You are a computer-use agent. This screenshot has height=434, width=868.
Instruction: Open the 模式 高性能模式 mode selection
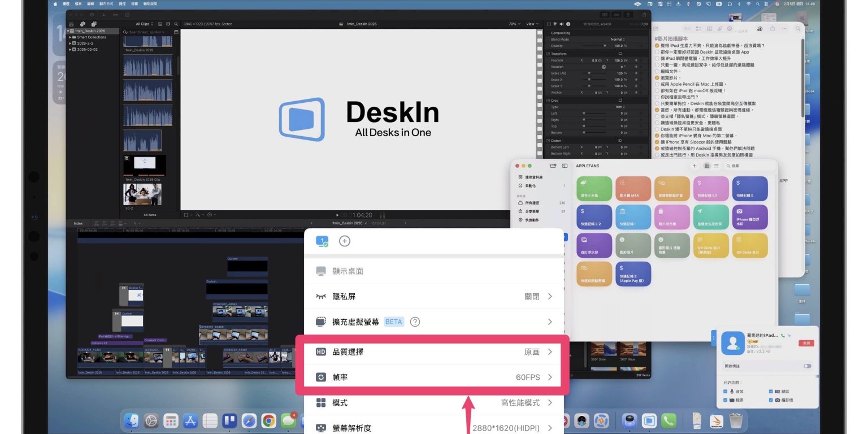[433, 403]
